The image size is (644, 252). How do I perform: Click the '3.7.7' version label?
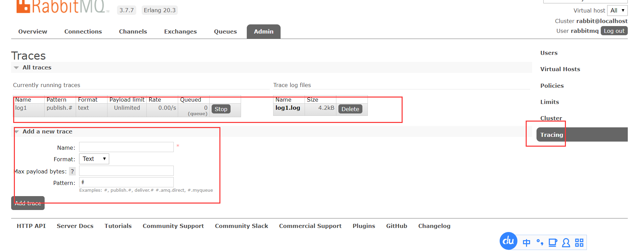[x=126, y=10]
